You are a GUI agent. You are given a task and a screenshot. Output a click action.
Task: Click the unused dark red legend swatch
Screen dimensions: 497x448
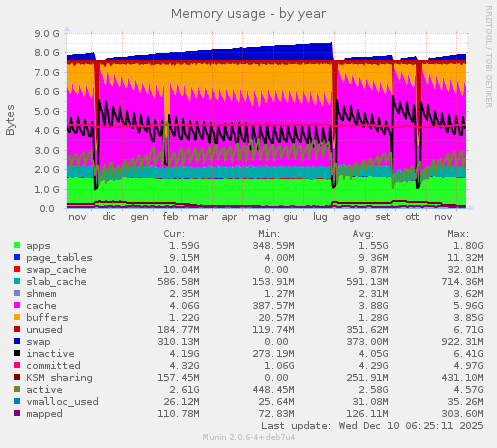pos(17,329)
